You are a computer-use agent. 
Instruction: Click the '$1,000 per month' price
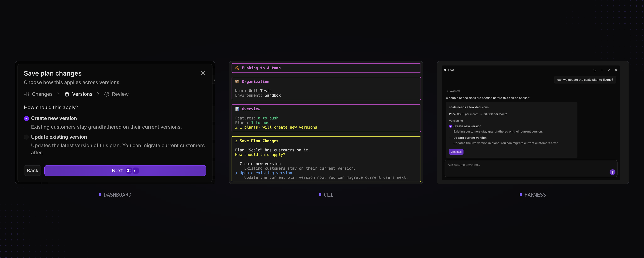(x=495, y=114)
